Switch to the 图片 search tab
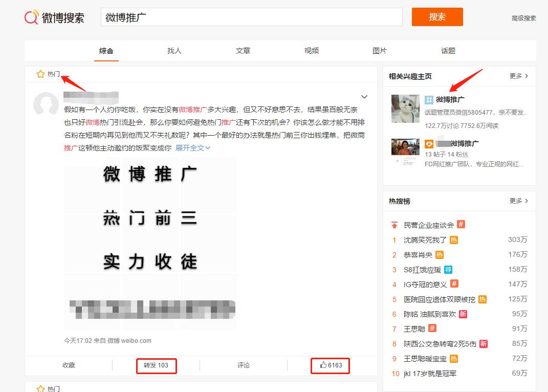This screenshot has height=392, width=548. point(379,51)
